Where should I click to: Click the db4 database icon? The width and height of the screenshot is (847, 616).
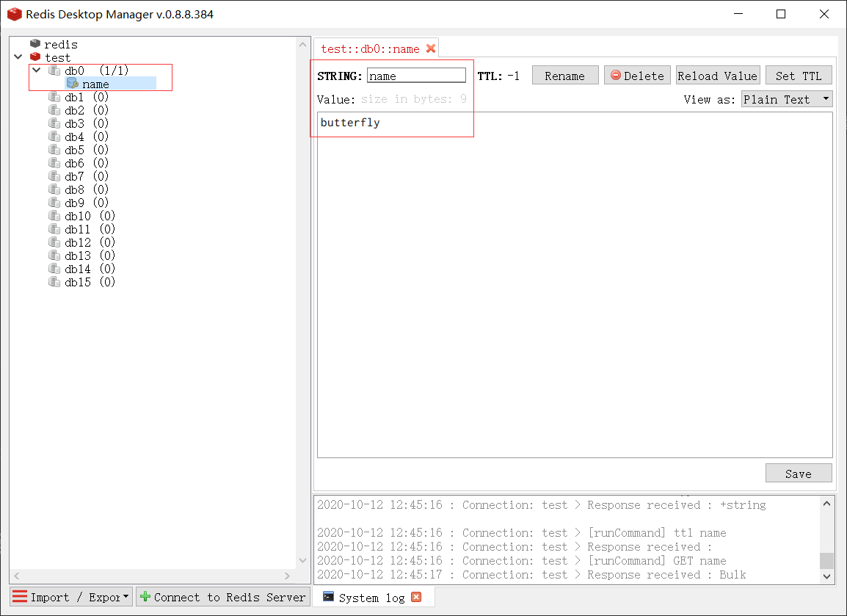(54, 136)
